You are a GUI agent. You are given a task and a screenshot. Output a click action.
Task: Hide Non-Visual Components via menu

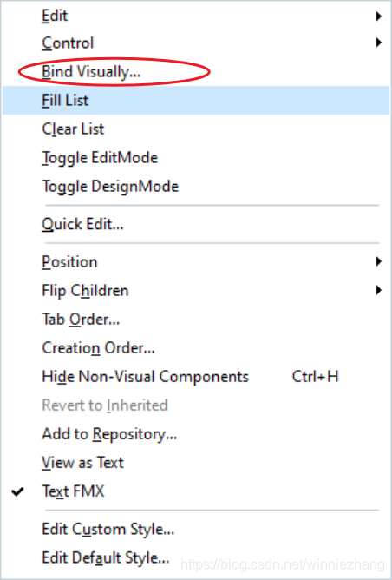[x=196, y=377]
